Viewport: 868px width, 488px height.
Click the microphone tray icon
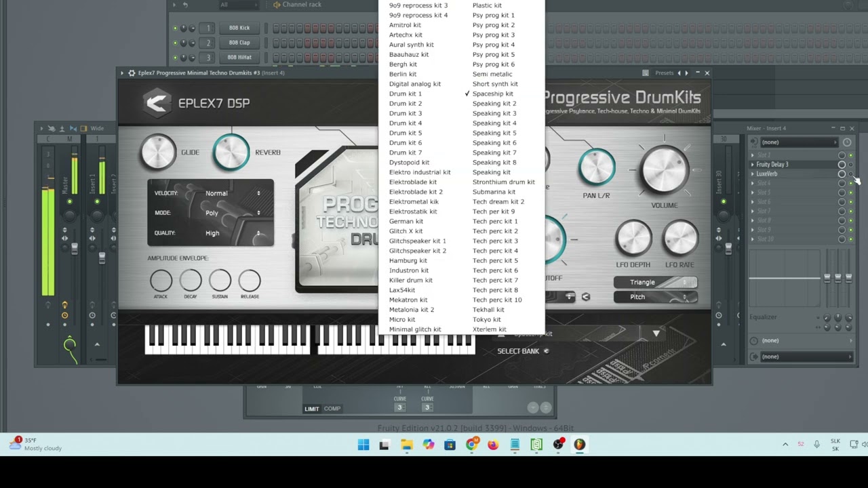click(x=816, y=445)
